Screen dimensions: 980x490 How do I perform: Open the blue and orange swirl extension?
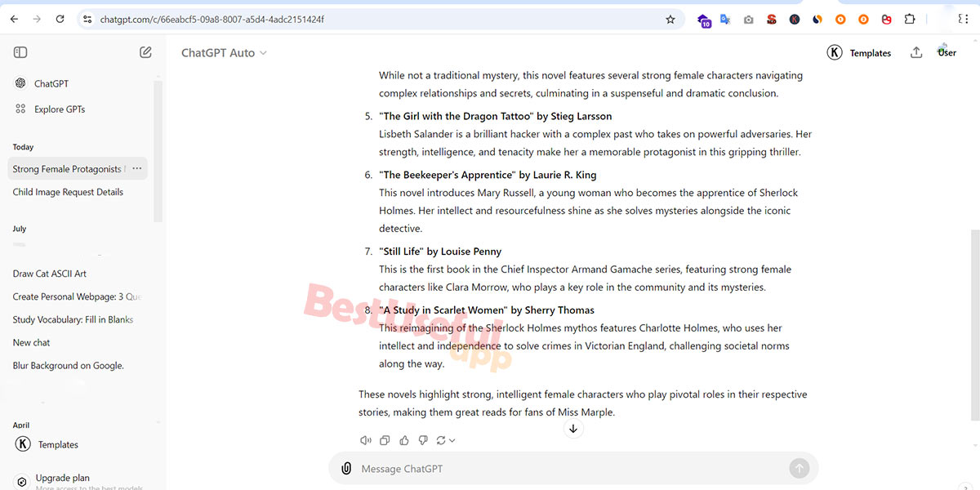click(x=817, y=19)
